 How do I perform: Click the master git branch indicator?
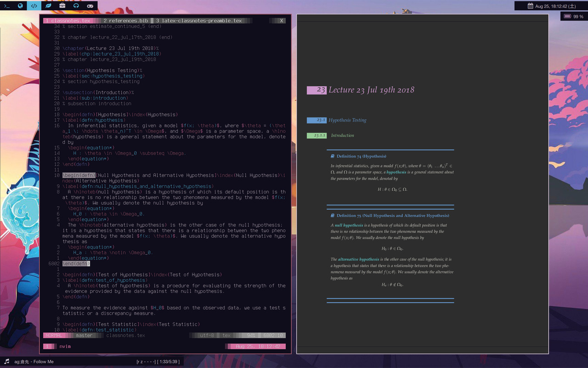(84, 335)
